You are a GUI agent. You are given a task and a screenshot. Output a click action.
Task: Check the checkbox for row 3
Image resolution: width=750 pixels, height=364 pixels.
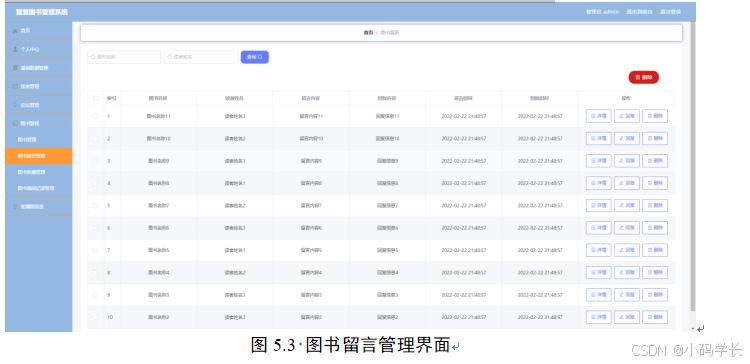click(x=95, y=161)
